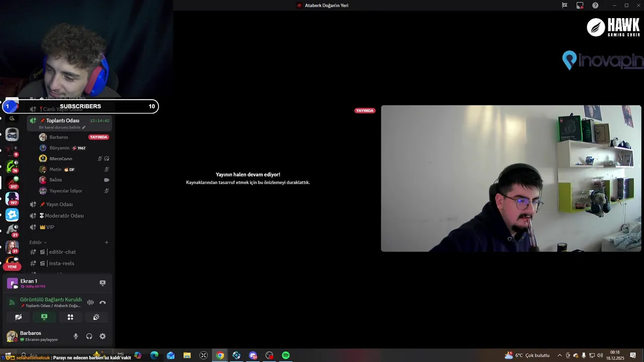
Task: Open the insta-reels text channel
Action: click(x=69, y=263)
